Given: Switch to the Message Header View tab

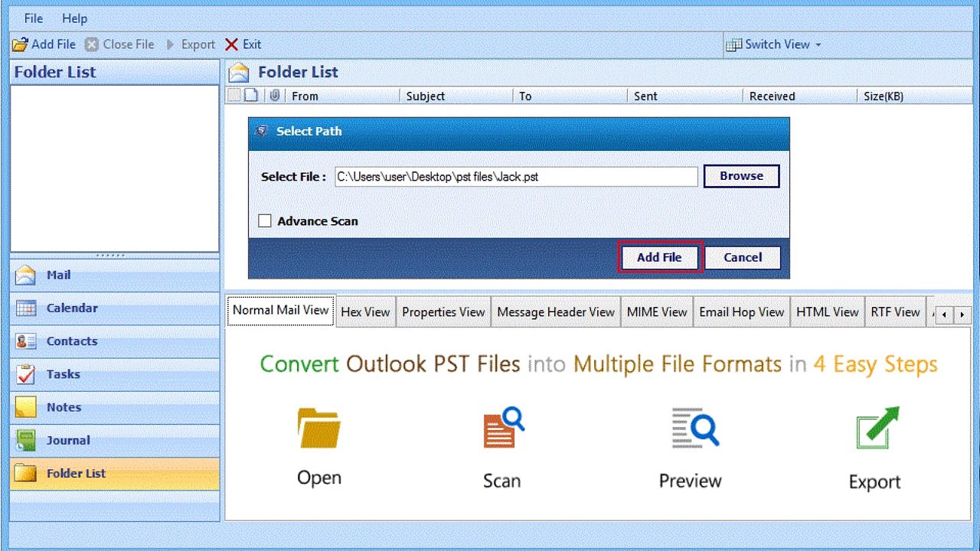Looking at the screenshot, I should (x=556, y=312).
